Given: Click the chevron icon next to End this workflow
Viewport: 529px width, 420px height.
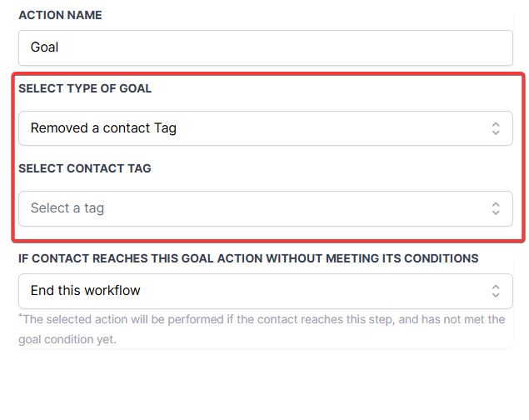Looking at the screenshot, I should [x=496, y=291].
